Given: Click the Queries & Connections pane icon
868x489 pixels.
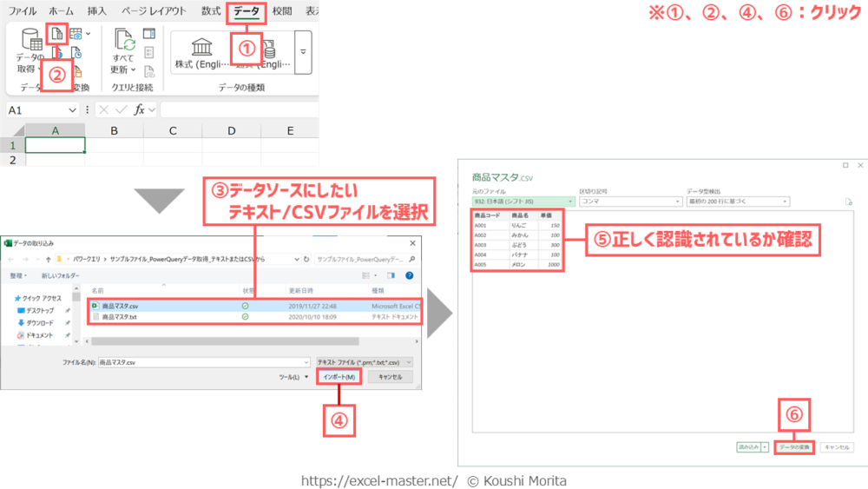Looking at the screenshot, I should pos(148,33).
